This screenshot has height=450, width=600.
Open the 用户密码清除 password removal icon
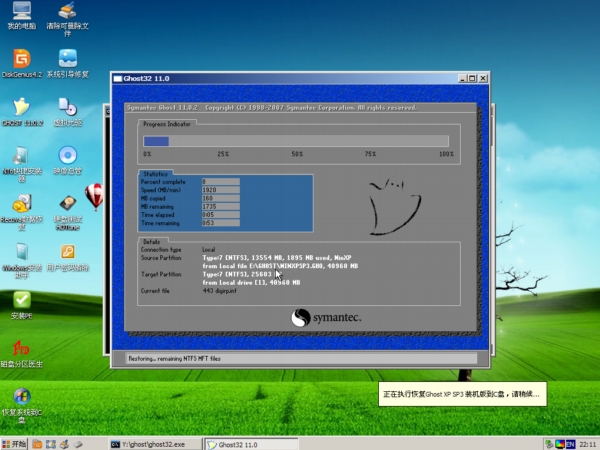(68, 257)
